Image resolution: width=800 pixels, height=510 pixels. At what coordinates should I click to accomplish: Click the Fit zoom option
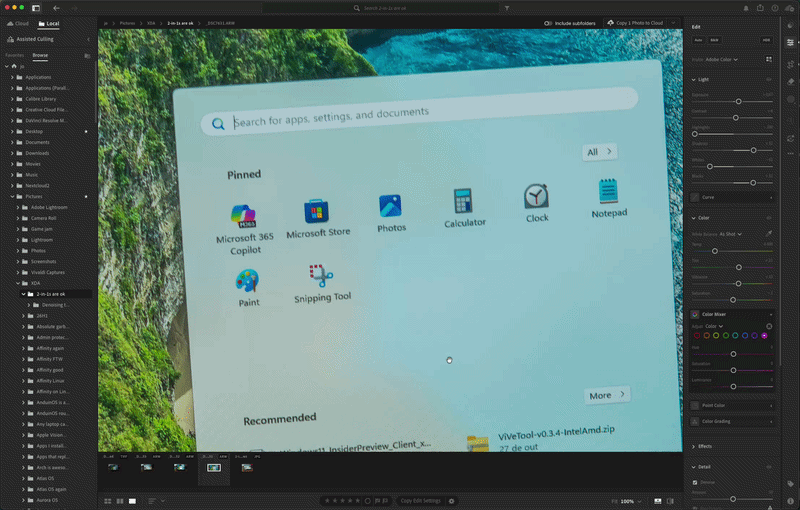click(x=614, y=501)
